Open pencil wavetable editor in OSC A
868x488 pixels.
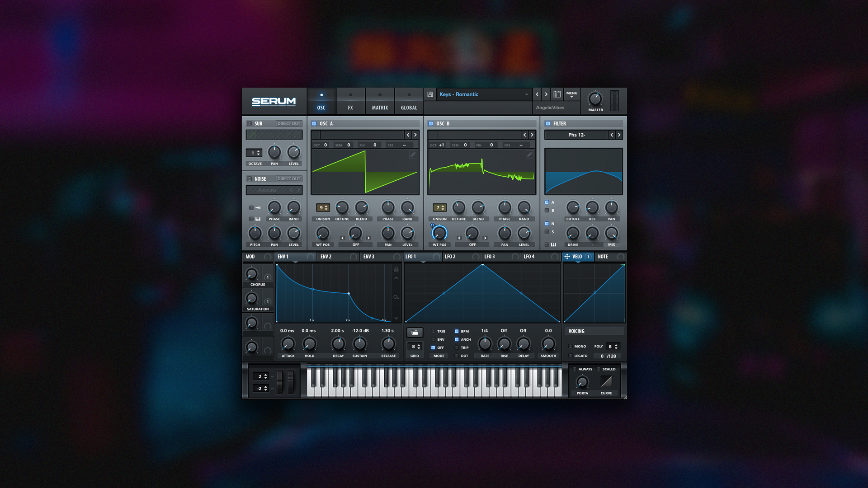pyautogui.click(x=413, y=155)
